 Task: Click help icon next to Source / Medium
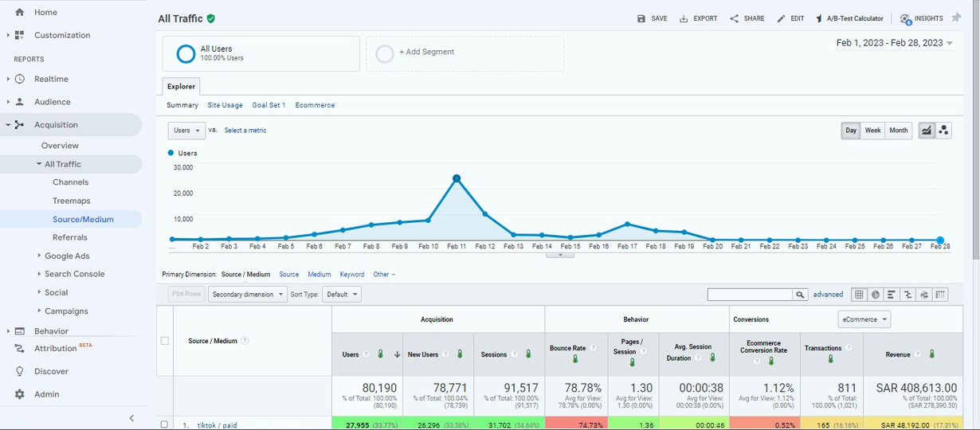tap(245, 341)
